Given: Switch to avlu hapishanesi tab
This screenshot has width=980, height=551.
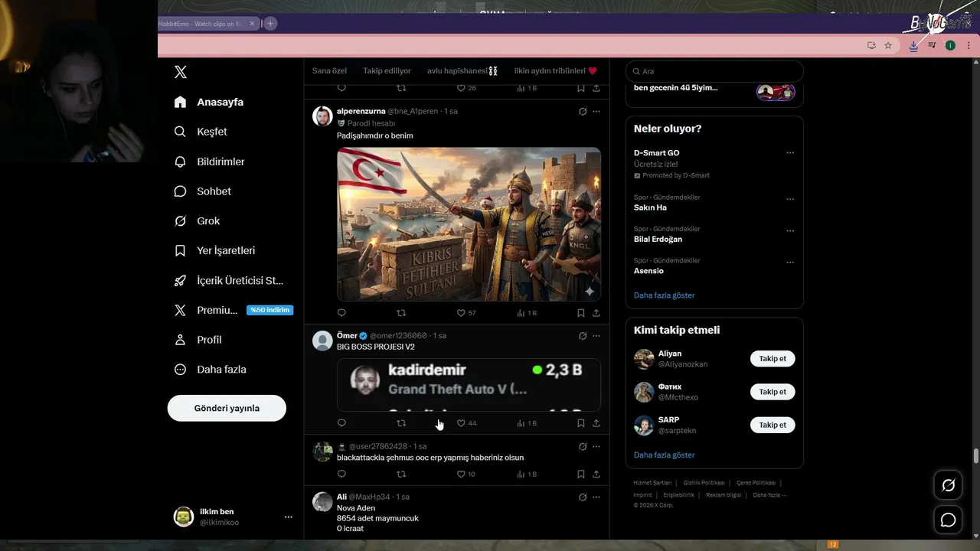Looking at the screenshot, I should (x=462, y=70).
